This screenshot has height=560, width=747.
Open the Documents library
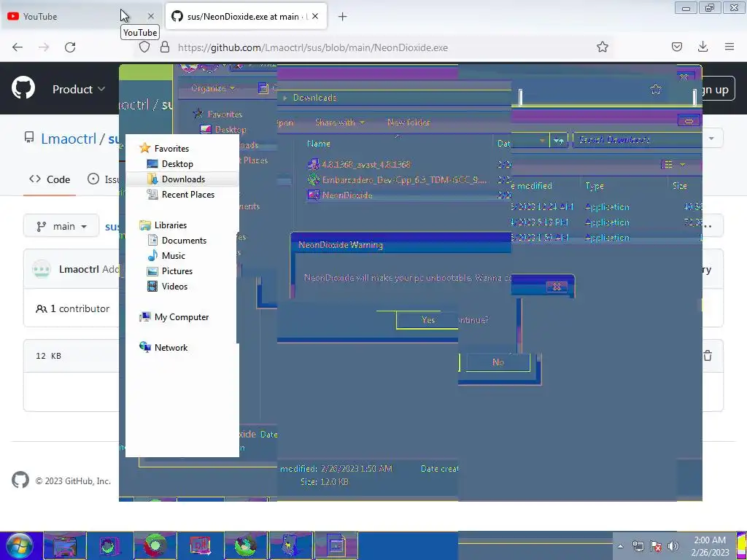[177, 241]
